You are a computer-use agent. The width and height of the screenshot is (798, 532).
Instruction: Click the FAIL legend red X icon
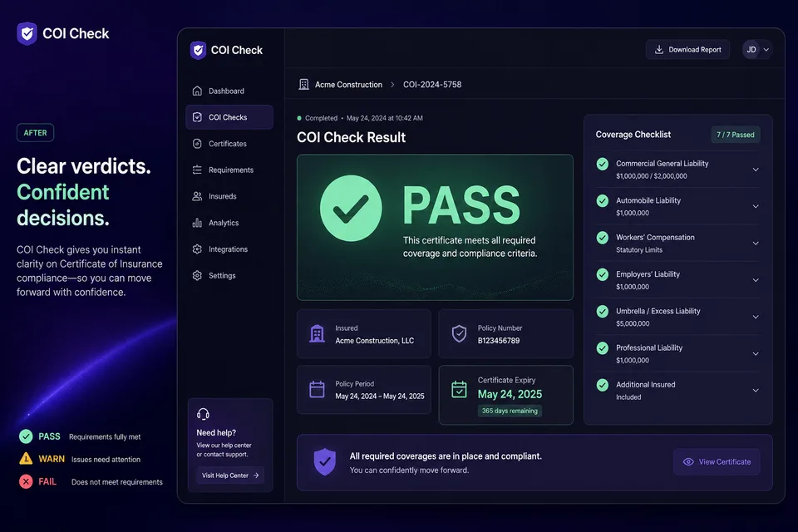click(26, 481)
